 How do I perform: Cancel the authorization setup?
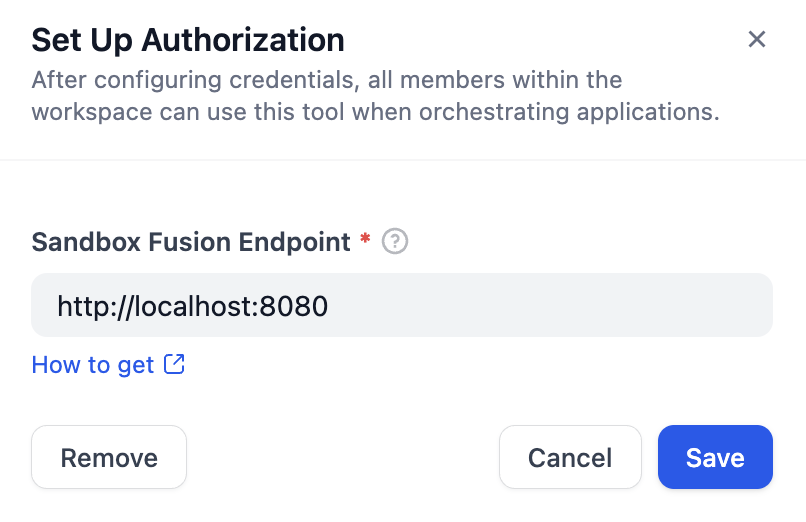[x=570, y=457]
